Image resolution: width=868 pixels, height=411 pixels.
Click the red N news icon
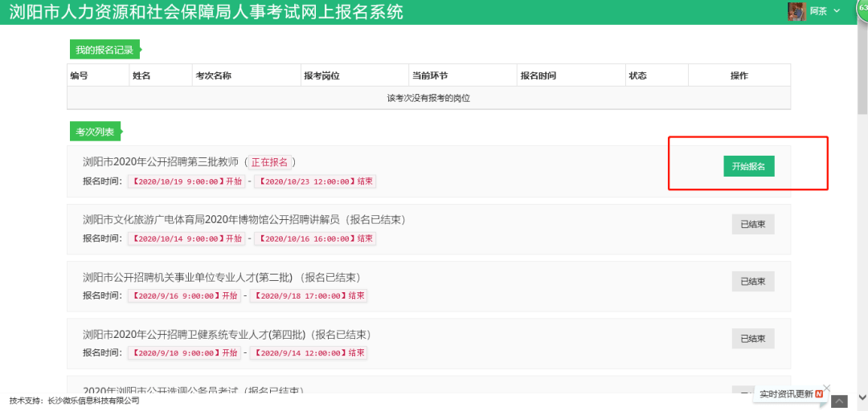[x=819, y=394]
